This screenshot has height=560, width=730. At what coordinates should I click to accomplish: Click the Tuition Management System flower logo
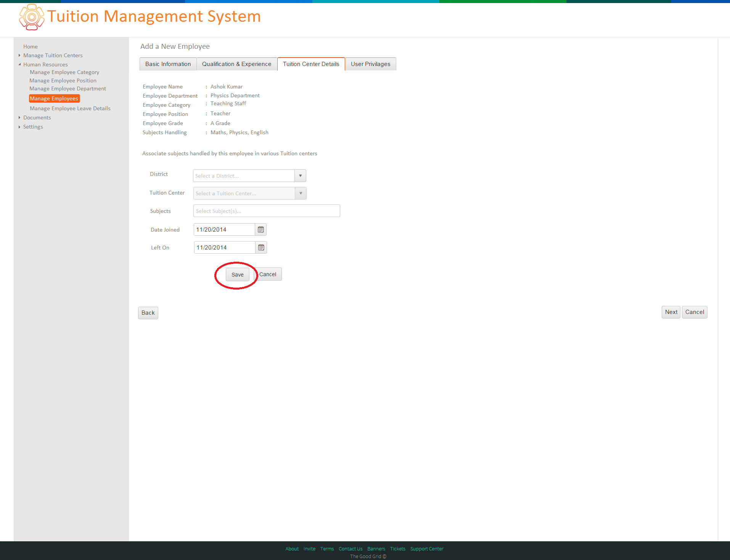pos(32,17)
